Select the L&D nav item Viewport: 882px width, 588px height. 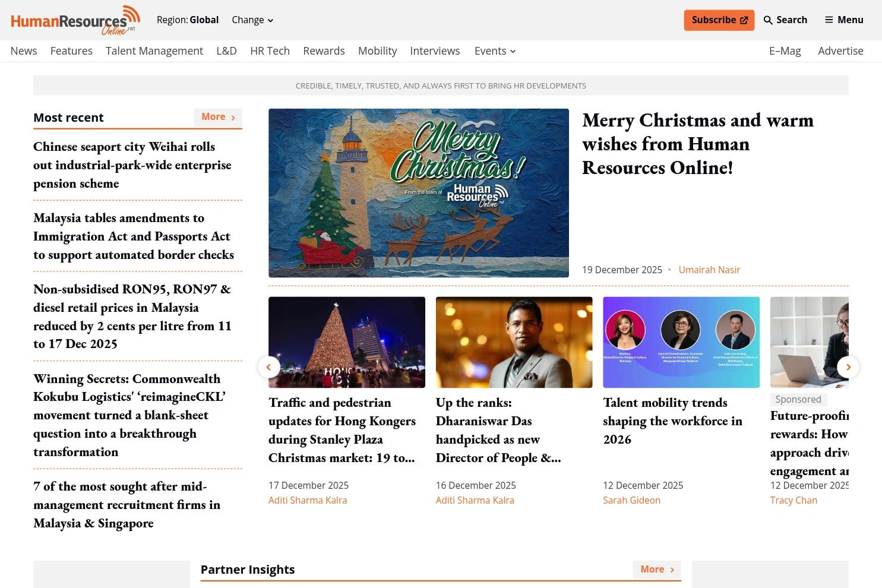coord(226,51)
